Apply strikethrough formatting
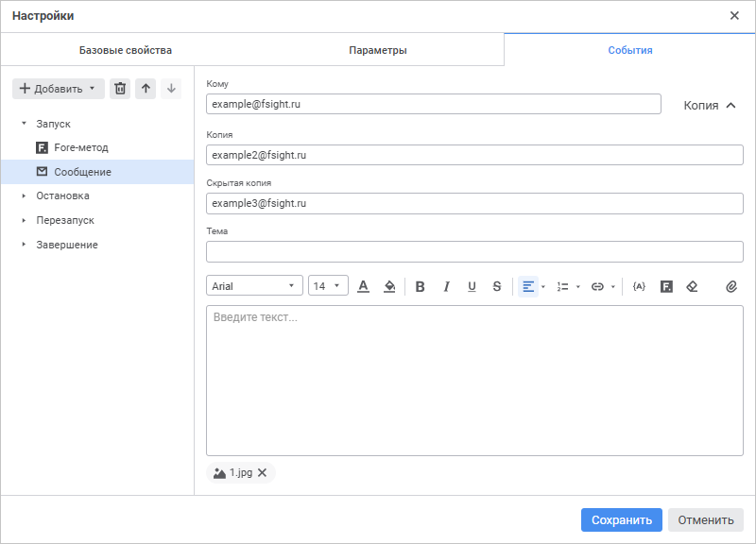 [497, 286]
